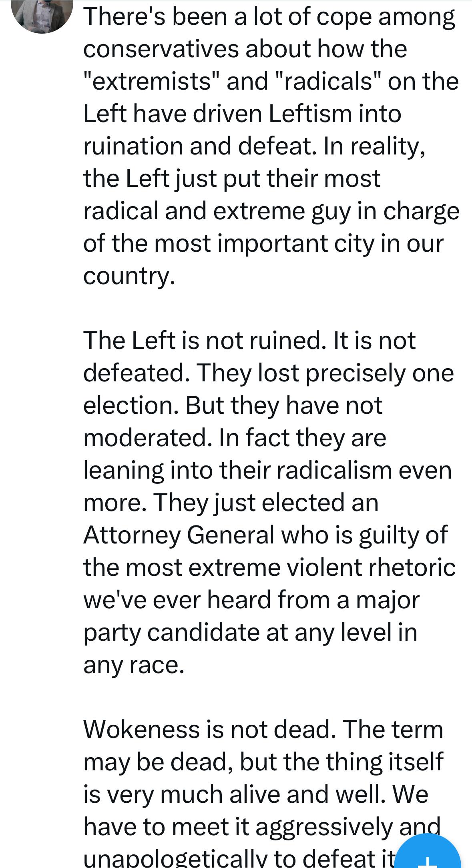This screenshot has width=472, height=868.
Task: Click the phrase "ruination and defeat"
Action: coord(197,146)
